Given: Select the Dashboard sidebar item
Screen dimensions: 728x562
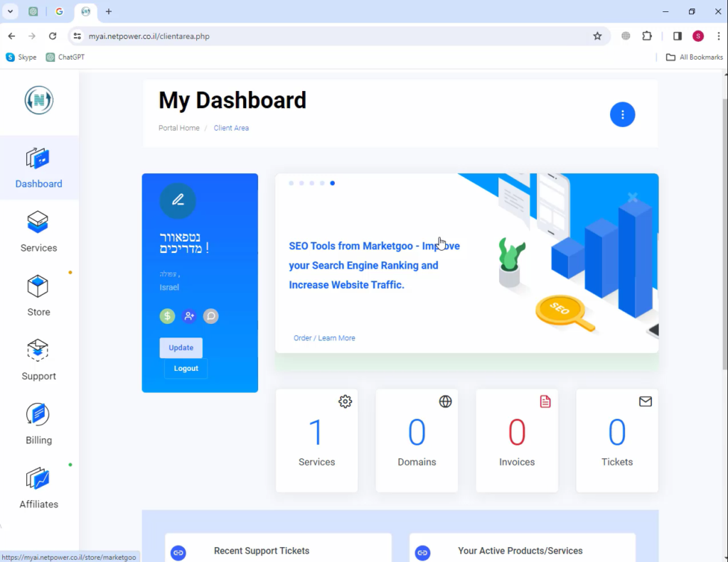Looking at the screenshot, I should [39, 168].
